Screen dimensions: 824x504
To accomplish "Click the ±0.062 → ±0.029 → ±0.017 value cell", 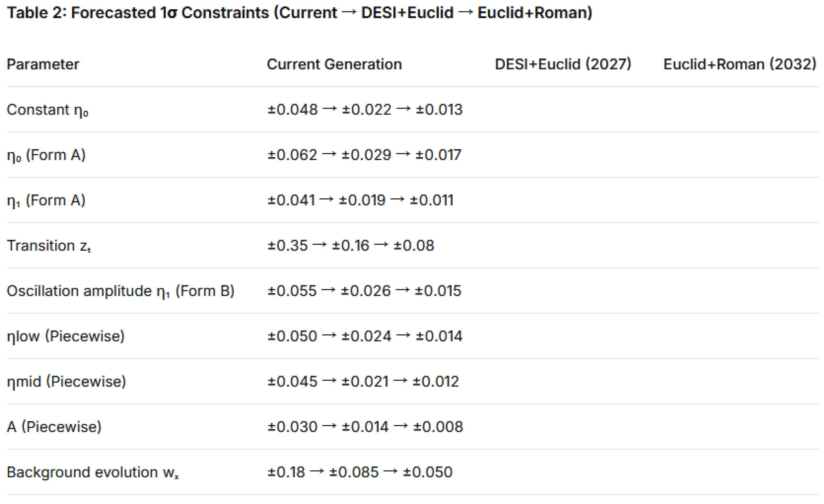I will click(364, 155).
